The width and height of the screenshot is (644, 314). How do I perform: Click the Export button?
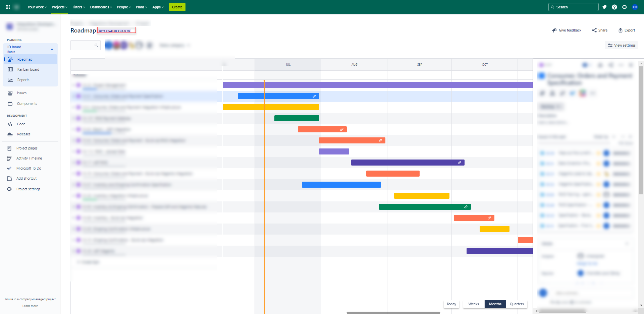point(627,30)
